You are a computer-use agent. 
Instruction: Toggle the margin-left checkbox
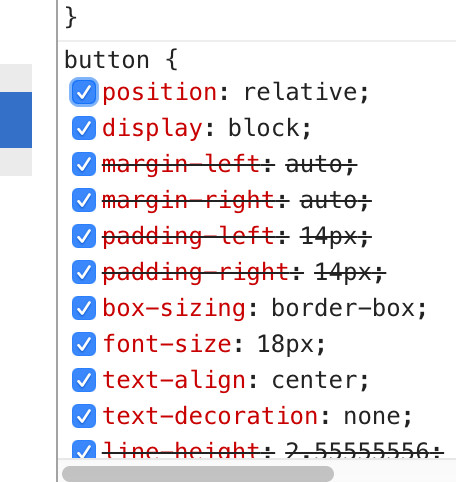click(84, 164)
